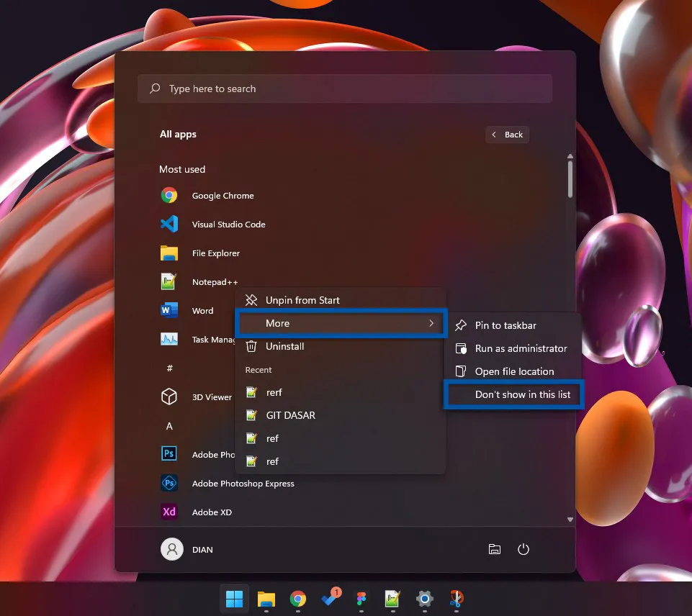Click the letter A section header
This screenshot has width=692, height=616.
pyautogui.click(x=170, y=426)
